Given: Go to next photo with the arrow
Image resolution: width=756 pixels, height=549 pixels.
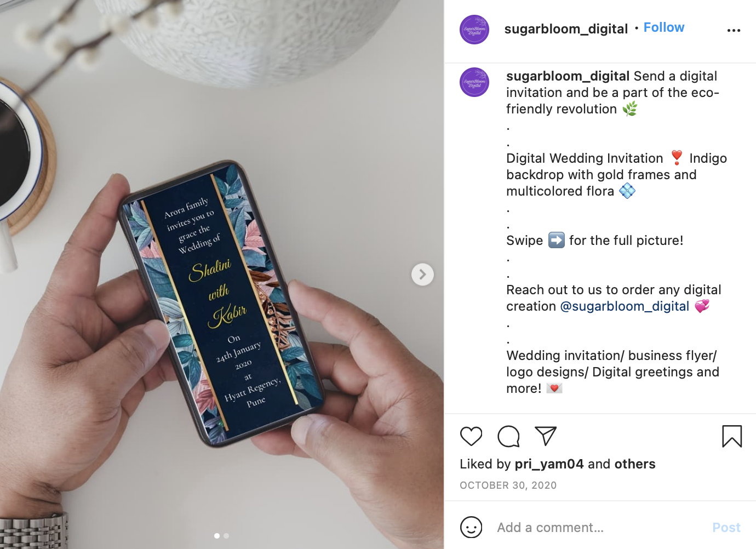Looking at the screenshot, I should click(422, 274).
